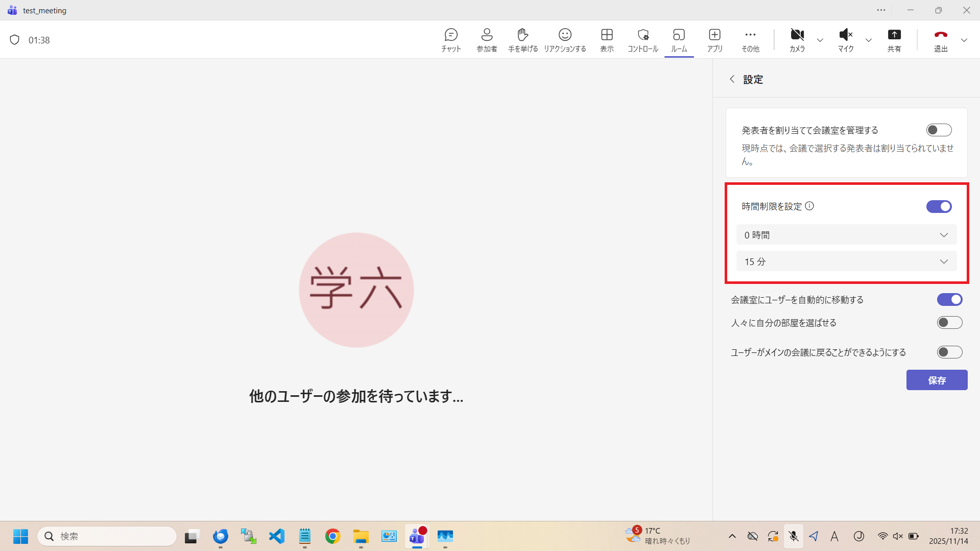Open the その他 more options menu
The height and width of the screenshot is (551, 980).
[750, 40]
